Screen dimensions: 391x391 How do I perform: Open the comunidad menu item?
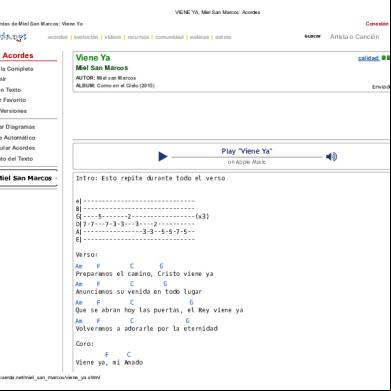pyautogui.click(x=170, y=37)
